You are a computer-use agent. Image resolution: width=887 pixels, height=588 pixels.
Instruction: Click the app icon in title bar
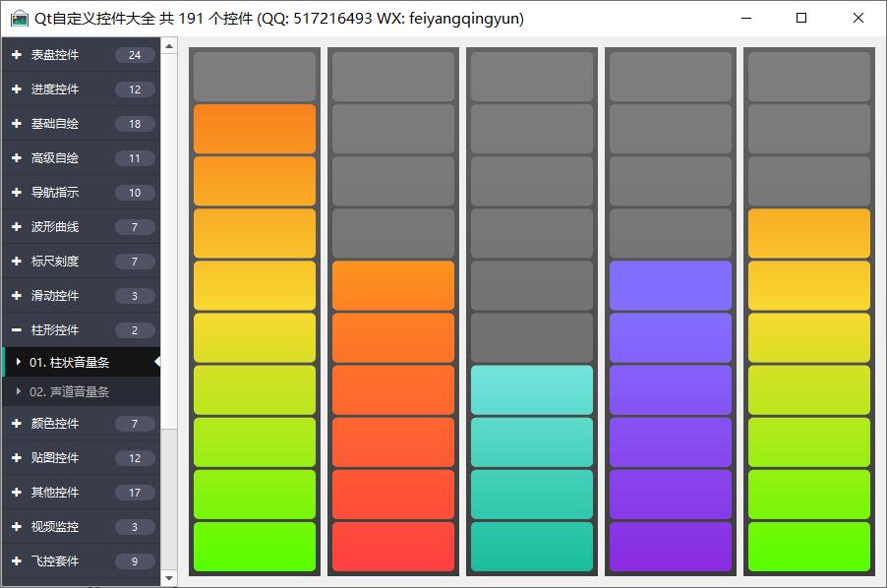click(x=19, y=18)
